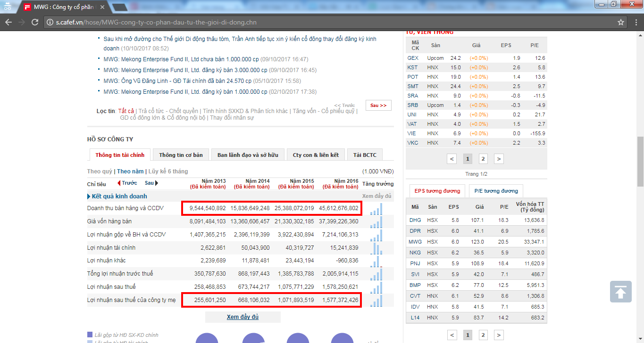Click the growth chart for Lợi nhuận khác
This screenshot has width=644, height=343.
pos(377,261)
